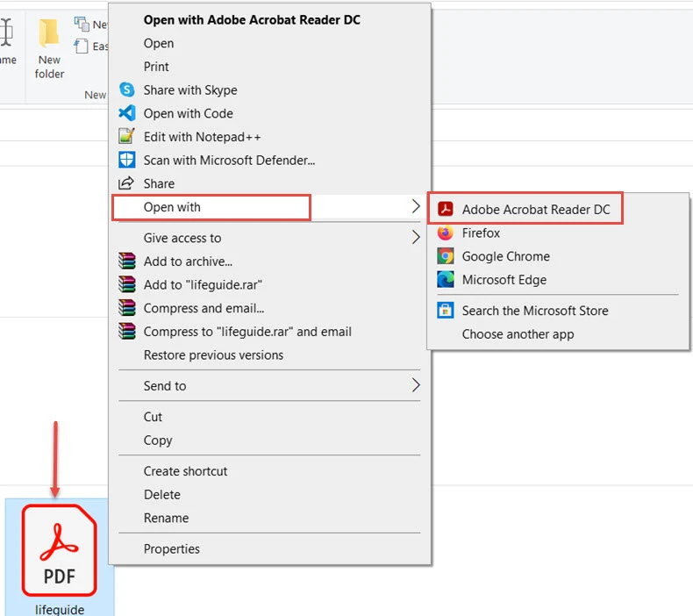Viewport: 693px width, 616px height.
Task: Click the Share arrow icon
Action: [x=126, y=183]
